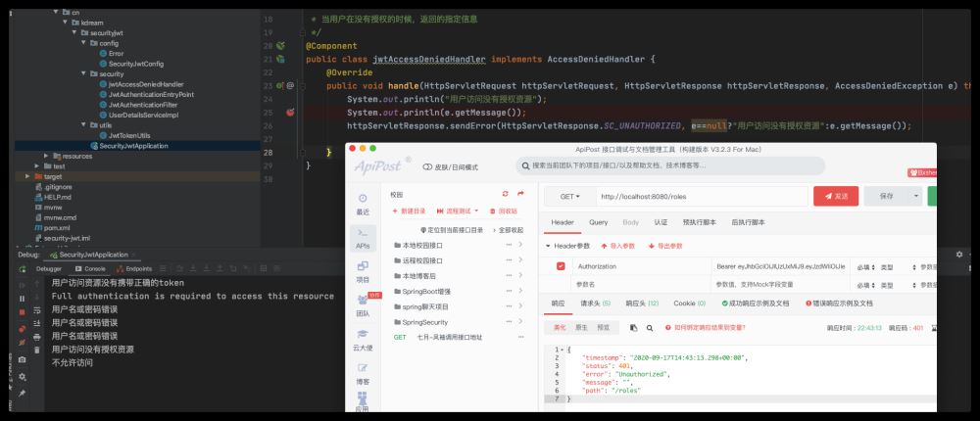Open the 最近 (recent) sidebar icon in ApiPost
Image resolution: width=980 pixels, height=421 pixels.
click(363, 203)
